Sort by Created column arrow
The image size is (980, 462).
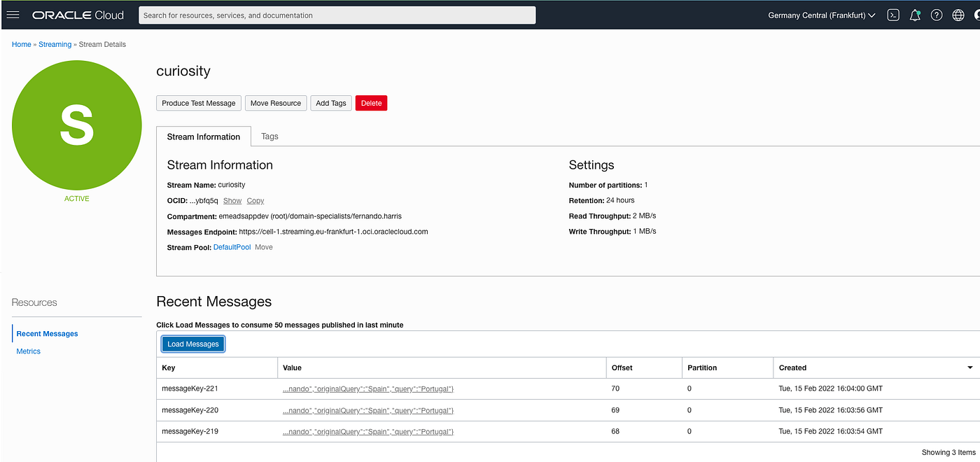point(970,367)
